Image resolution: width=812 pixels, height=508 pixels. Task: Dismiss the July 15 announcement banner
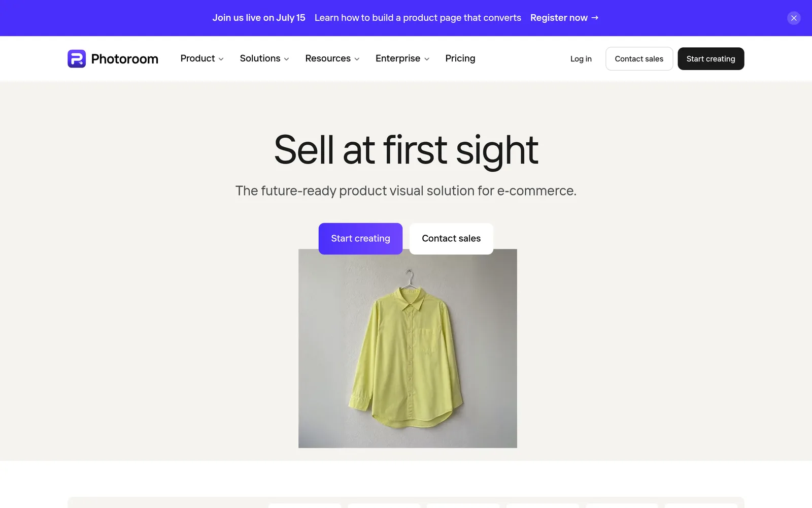coord(794,18)
